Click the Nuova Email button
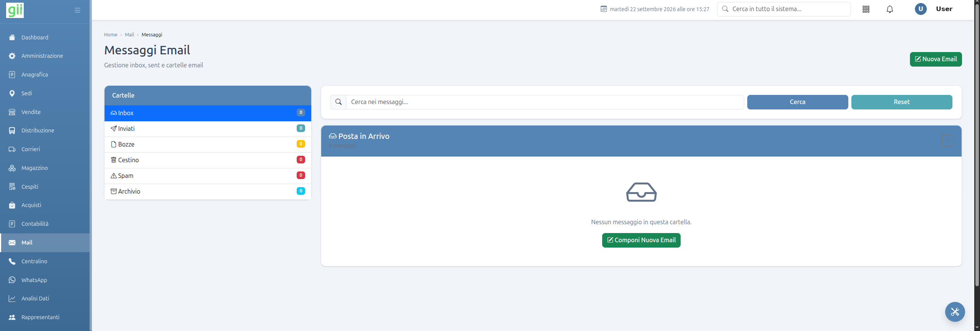Screen dimensions: 980x331 pos(936,59)
